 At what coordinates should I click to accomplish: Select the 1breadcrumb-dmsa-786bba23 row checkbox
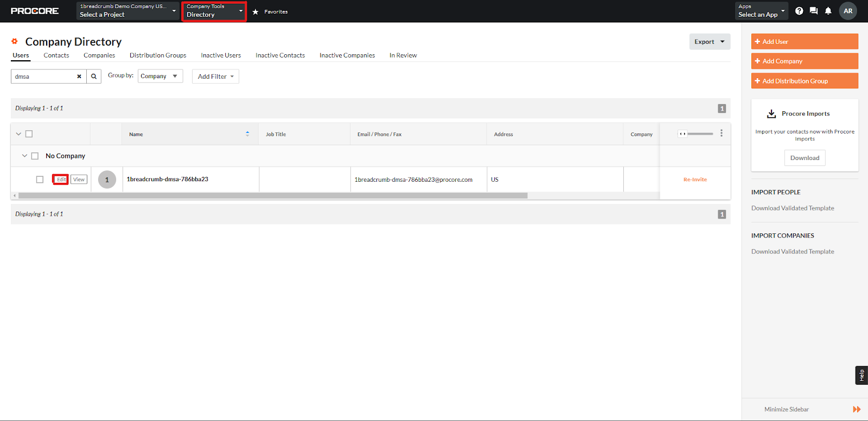tap(40, 180)
